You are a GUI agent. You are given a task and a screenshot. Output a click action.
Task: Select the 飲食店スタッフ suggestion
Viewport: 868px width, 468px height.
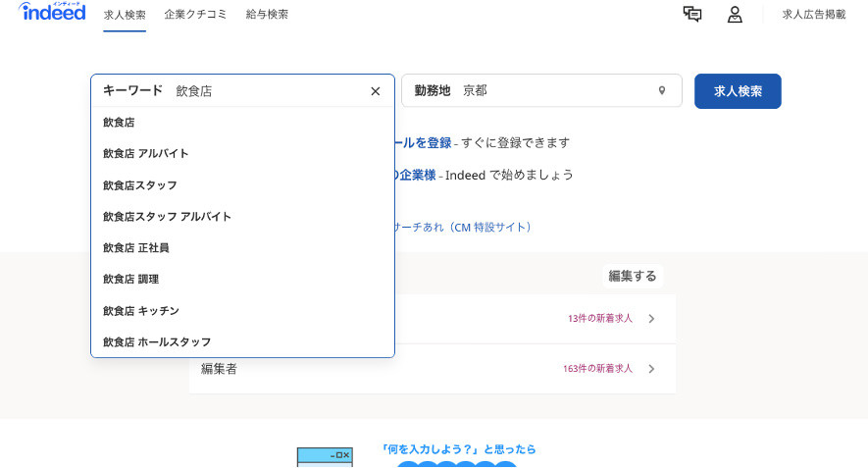click(140, 185)
